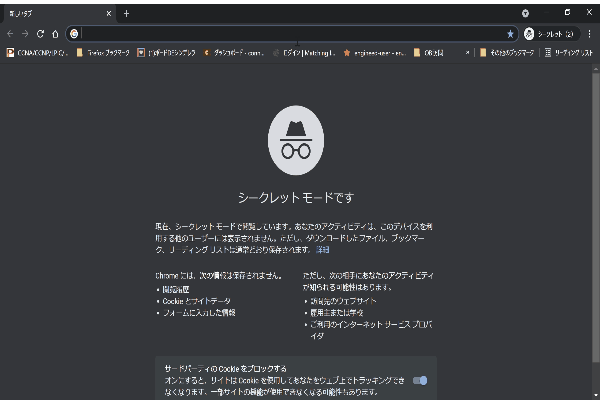Click the vertical scrollbar thumb
Screen dimensions: 600x400
595,217
